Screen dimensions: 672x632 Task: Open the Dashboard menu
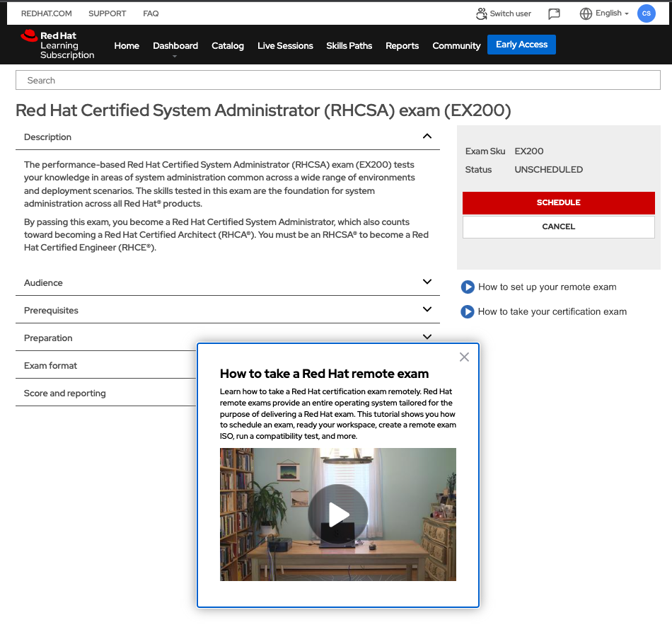tap(175, 46)
